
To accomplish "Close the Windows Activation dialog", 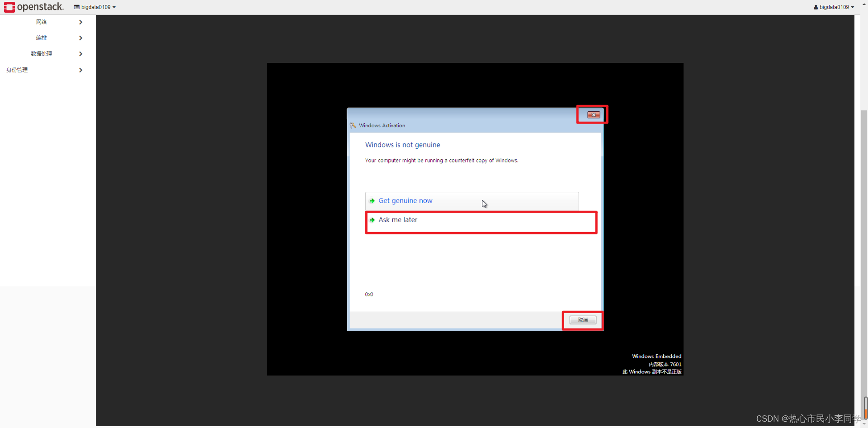I will (x=594, y=115).
